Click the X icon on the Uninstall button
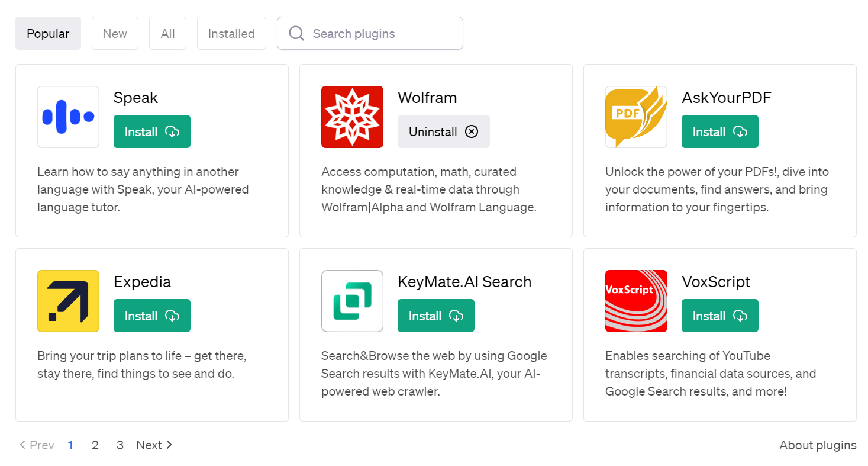The width and height of the screenshot is (868, 466). point(472,131)
